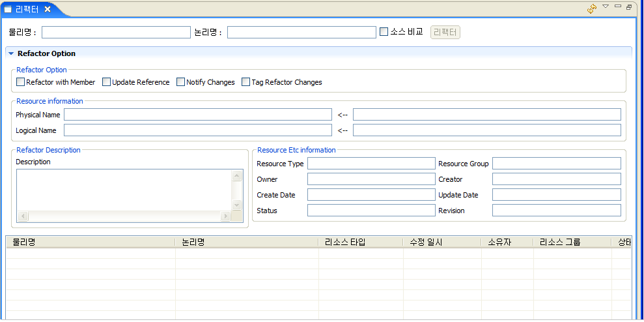Screen dimensions: 644x322
Task: Restore the view panel size
Action: 629,7
